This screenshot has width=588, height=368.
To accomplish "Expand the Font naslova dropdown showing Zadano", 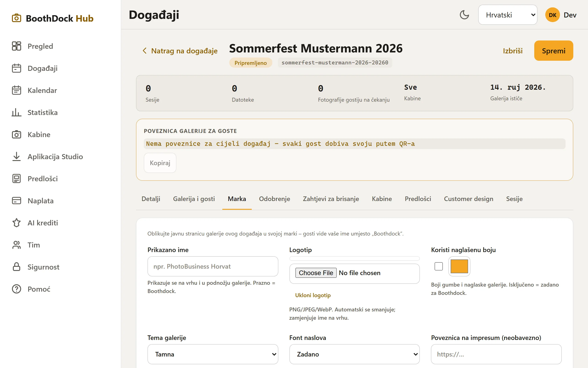I will 354,354.
